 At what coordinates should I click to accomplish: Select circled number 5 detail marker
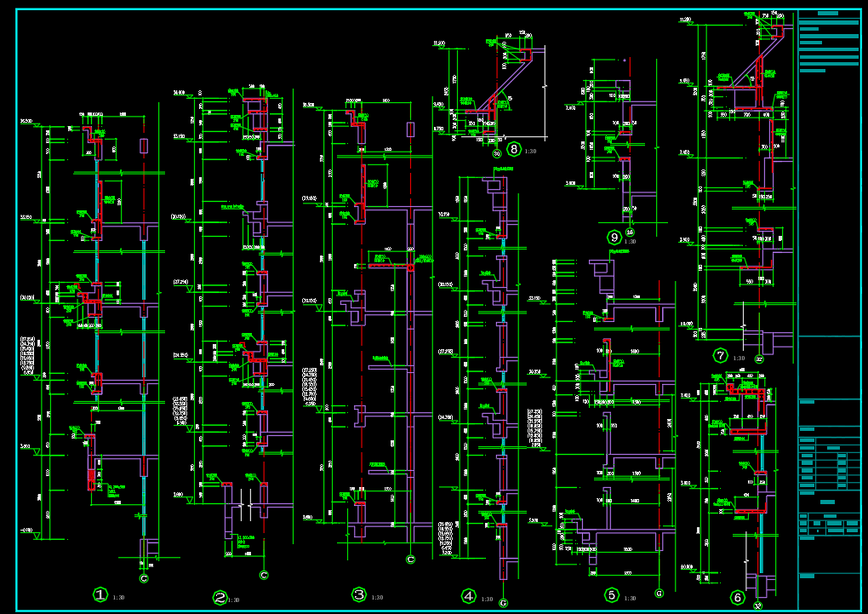(x=611, y=595)
